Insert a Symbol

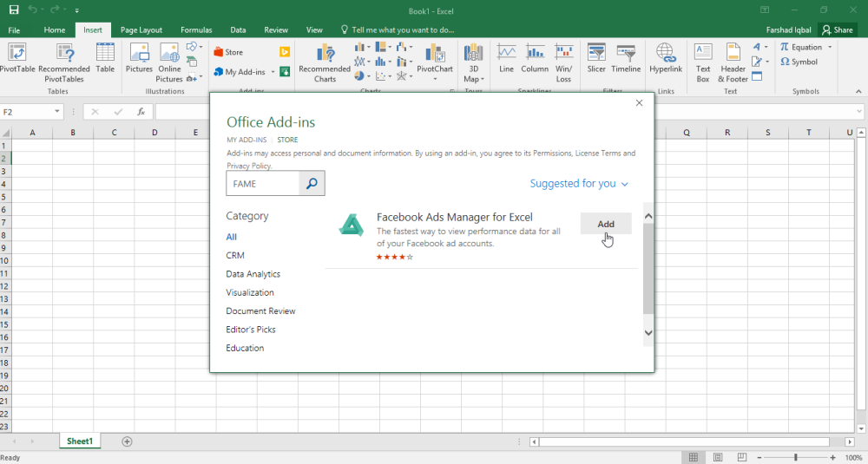799,62
